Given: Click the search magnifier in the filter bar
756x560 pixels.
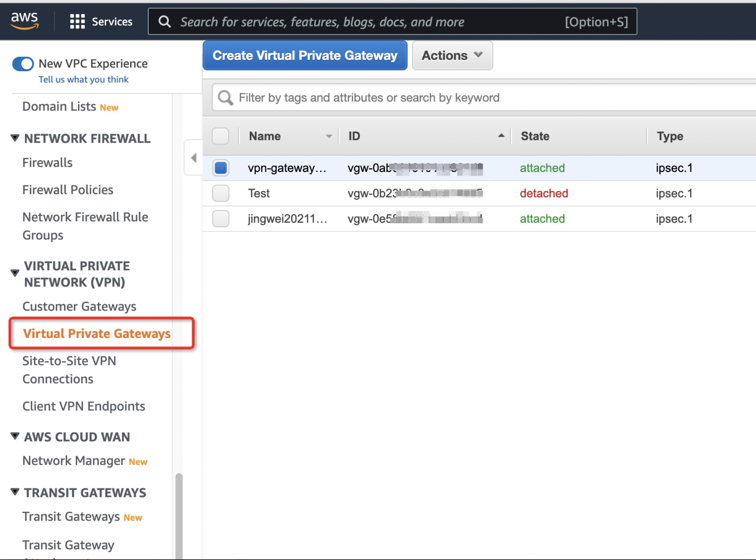Looking at the screenshot, I should 225,98.
